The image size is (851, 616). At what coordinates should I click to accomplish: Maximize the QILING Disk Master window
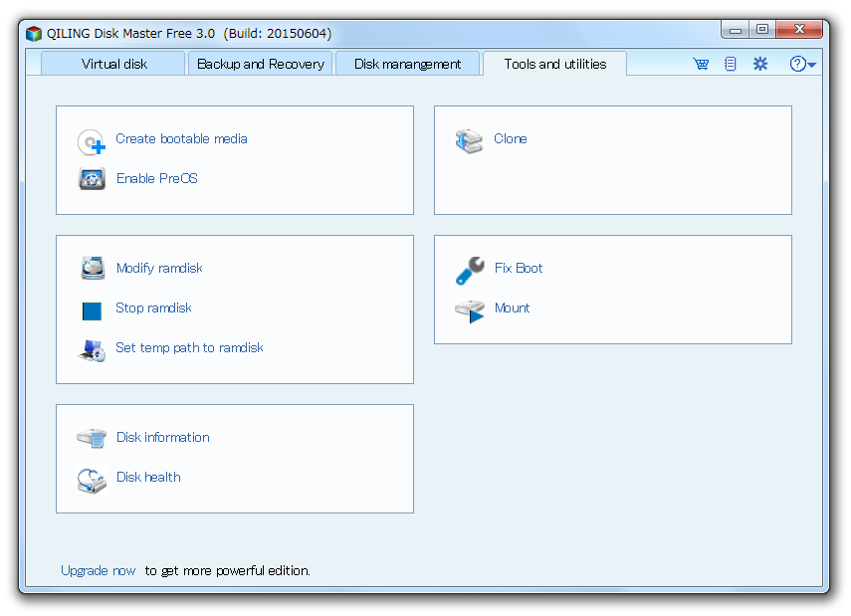[762, 30]
